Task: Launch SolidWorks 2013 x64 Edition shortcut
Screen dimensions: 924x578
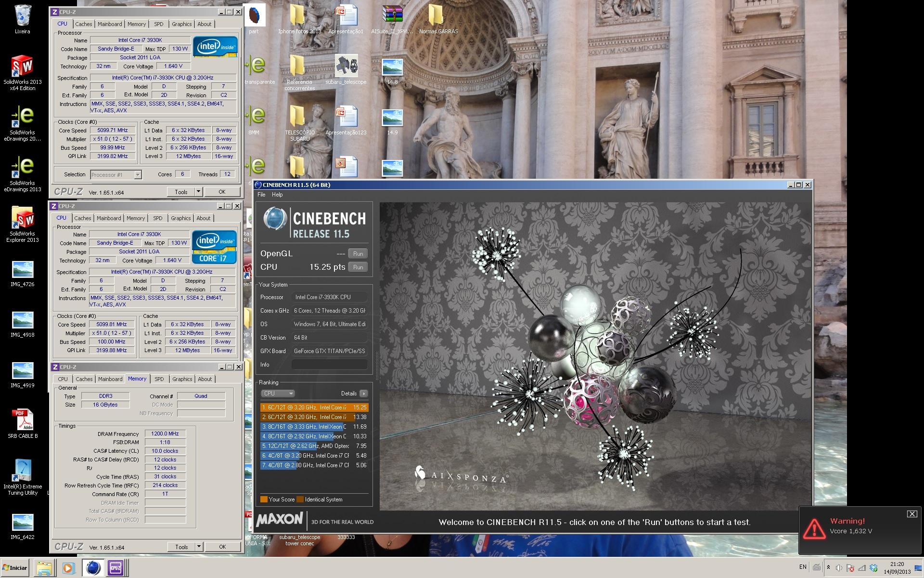Action: point(22,72)
